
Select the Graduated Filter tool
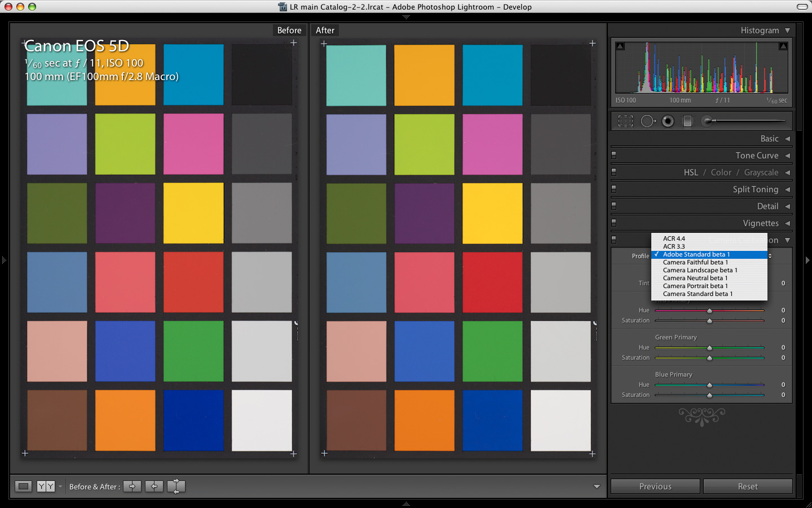687,121
